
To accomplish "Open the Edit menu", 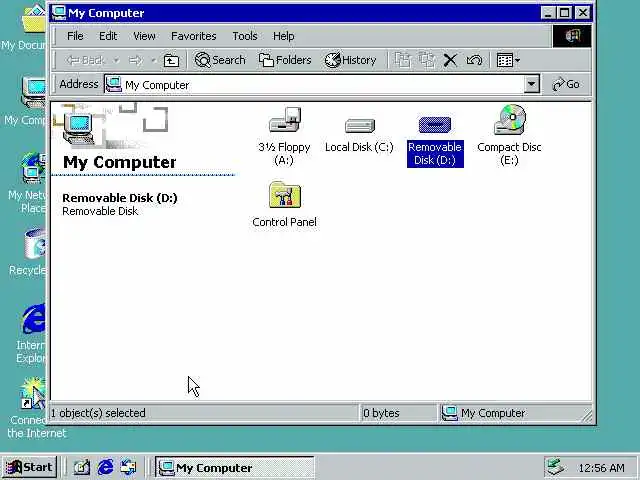I will click(108, 36).
